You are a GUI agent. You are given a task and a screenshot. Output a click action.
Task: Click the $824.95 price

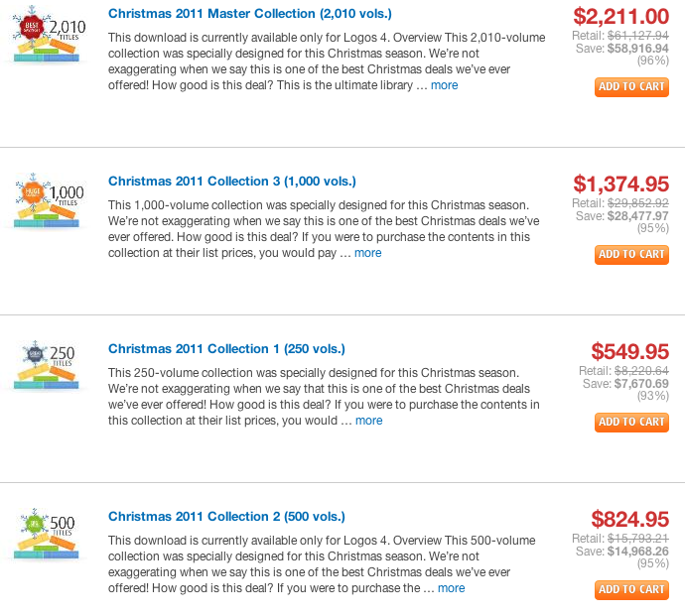(629, 519)
